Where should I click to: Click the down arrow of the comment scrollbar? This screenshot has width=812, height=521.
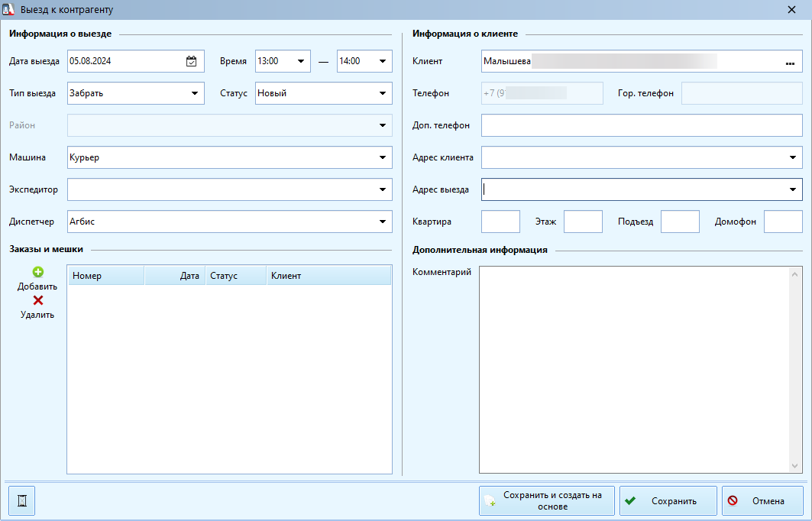click(x=795, y=466)
